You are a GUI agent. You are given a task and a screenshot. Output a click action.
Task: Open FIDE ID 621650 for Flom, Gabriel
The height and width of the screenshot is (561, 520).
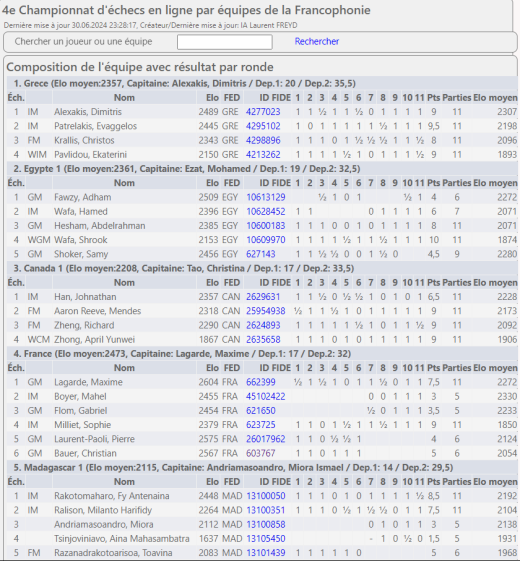[261, 411]
